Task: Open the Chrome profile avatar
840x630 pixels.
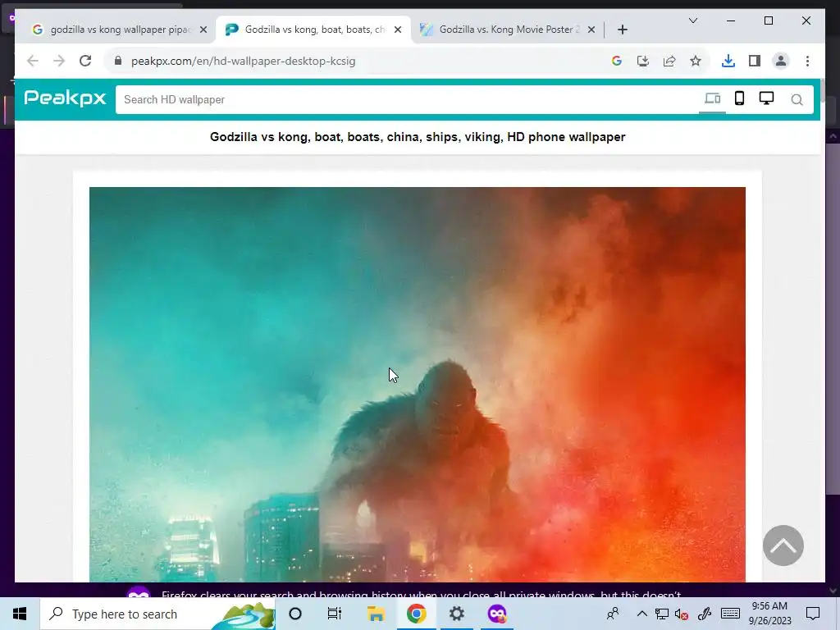Action: coord(781,61)
